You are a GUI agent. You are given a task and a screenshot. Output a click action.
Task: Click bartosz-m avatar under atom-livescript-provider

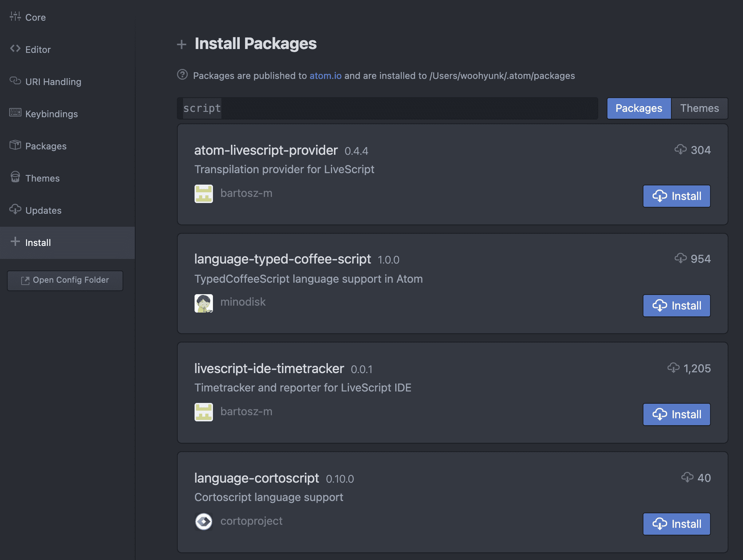point(204,194)
